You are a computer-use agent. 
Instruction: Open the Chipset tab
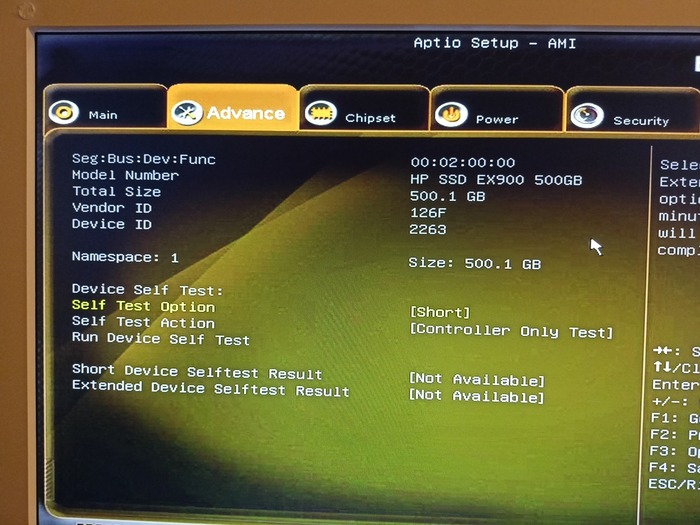tap(364, 108)
